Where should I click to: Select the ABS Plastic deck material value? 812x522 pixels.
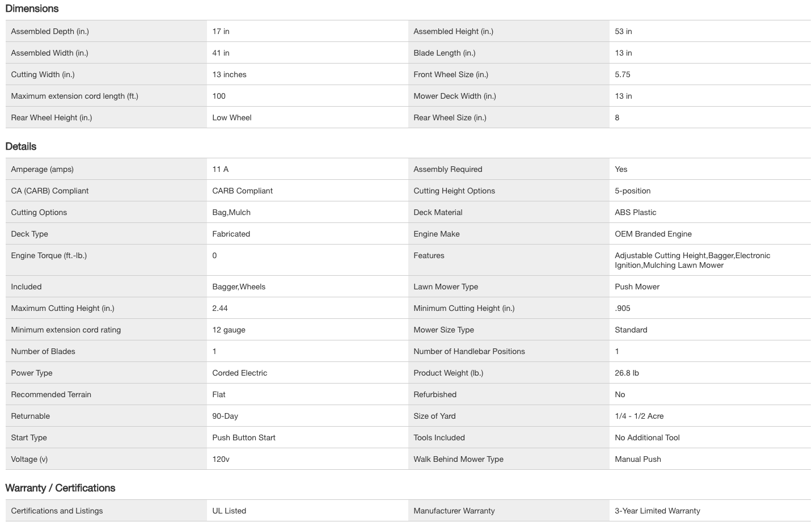[635, 212]
